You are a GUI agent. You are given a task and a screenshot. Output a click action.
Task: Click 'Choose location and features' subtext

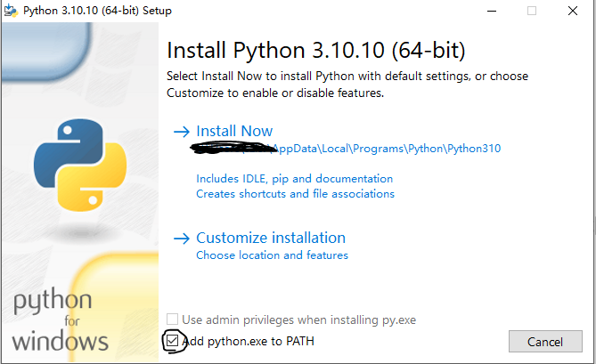tap(272, 255)
